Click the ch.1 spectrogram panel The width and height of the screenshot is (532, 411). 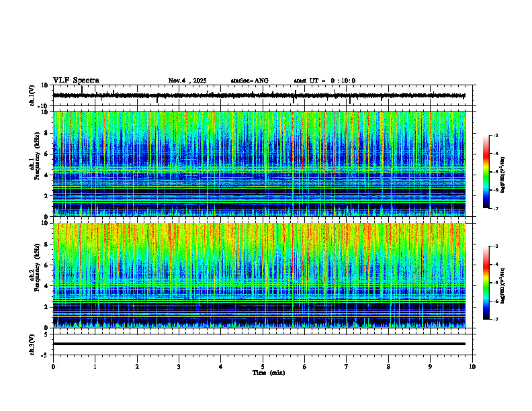pos(259,164)
